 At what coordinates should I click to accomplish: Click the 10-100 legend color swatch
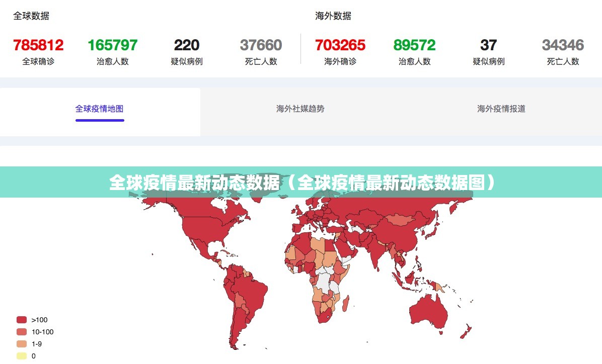point(22,332)
